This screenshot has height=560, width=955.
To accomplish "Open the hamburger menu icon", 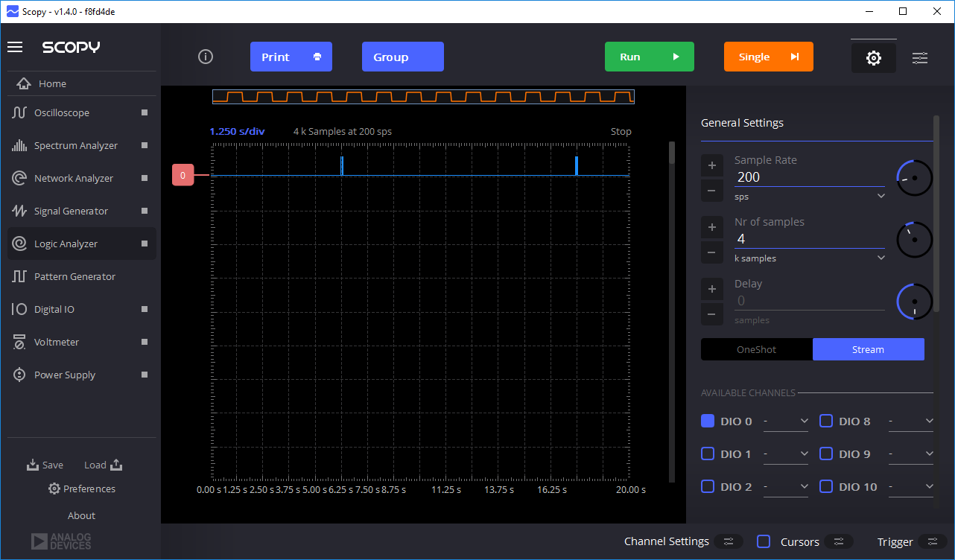I will pos(15,47).
